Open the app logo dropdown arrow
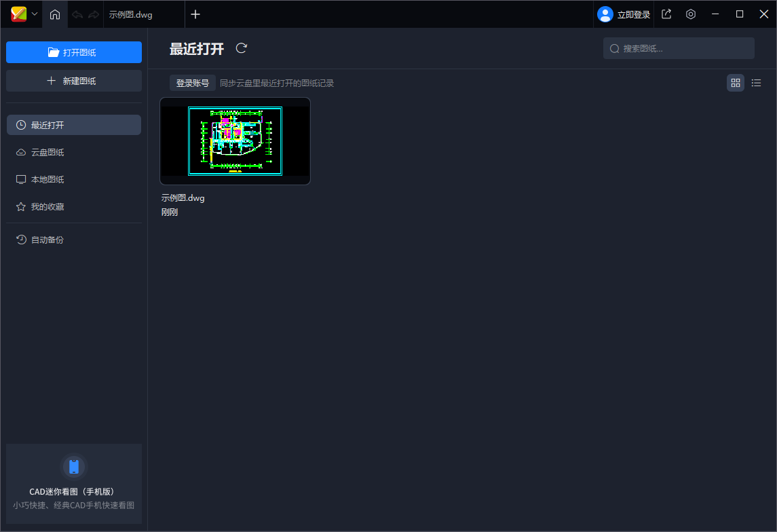777x532 pixels. click(35, 14)
